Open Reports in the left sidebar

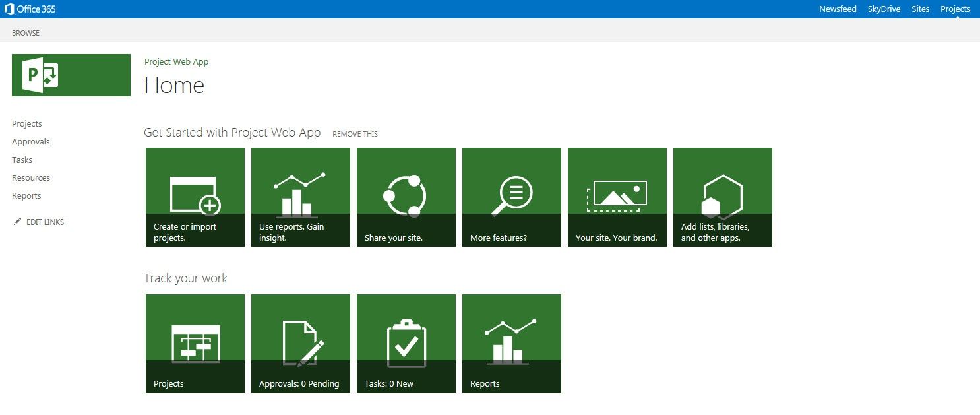26,196
